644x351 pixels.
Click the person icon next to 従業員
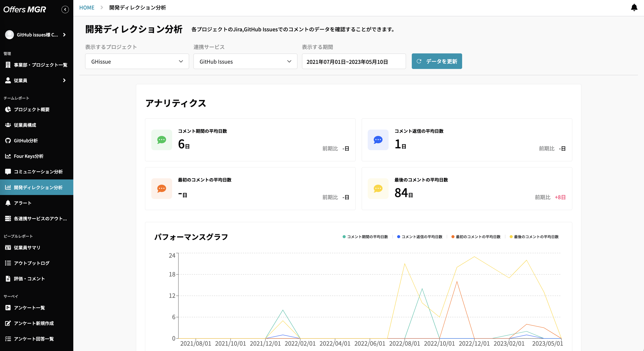(x=8, y=80)
